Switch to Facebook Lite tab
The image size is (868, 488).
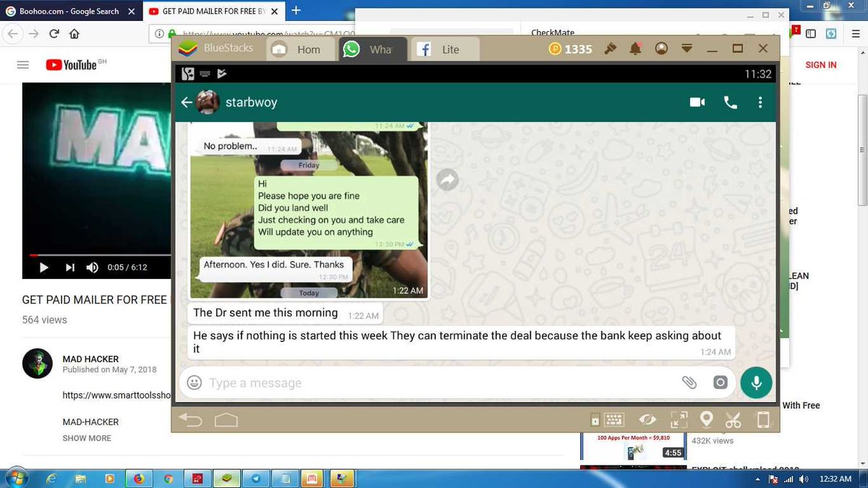click(443, 49)
